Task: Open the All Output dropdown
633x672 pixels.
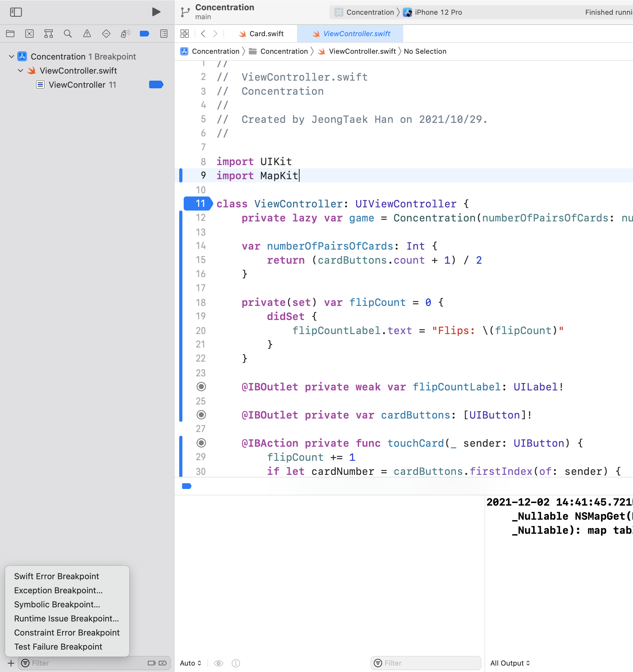Action: (x=510, y=663)
